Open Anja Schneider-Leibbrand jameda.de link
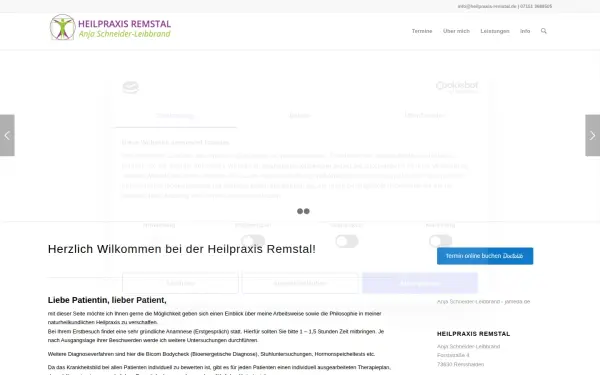600x375 pixels. point(483,302)
